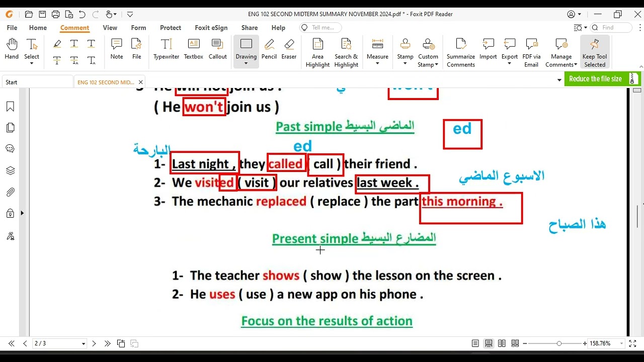Image resolution: width=644 pixels, height=362 pixels.
Task: Go to the next page
Action: (x=94, y=343)
